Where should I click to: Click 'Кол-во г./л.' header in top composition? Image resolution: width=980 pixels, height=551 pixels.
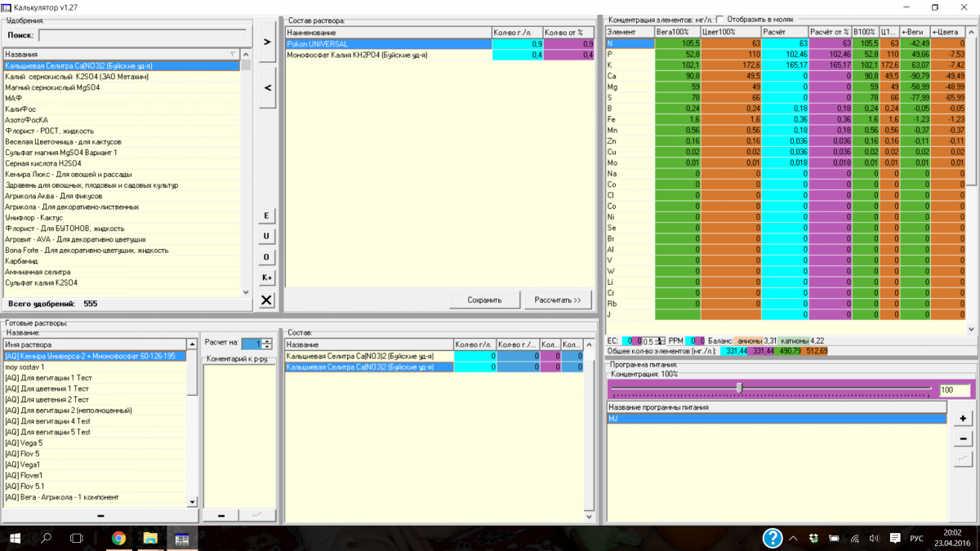[518, 32]
